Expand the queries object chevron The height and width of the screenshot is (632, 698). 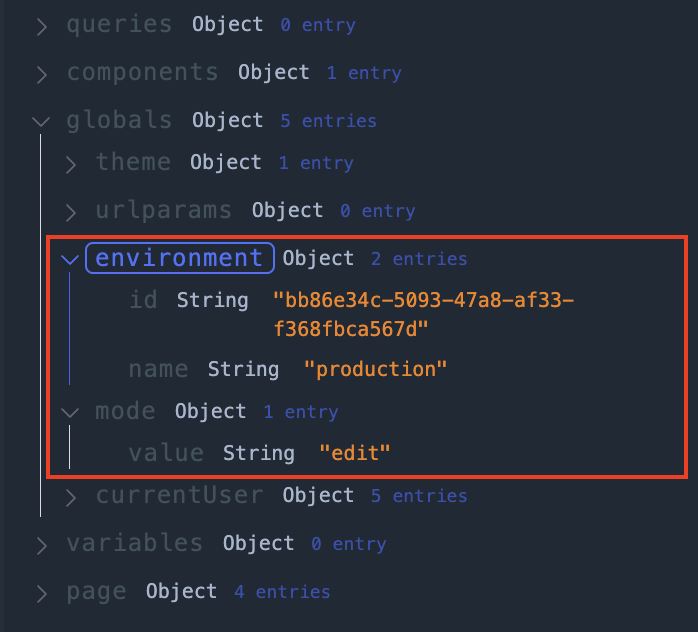coord(41,25)
